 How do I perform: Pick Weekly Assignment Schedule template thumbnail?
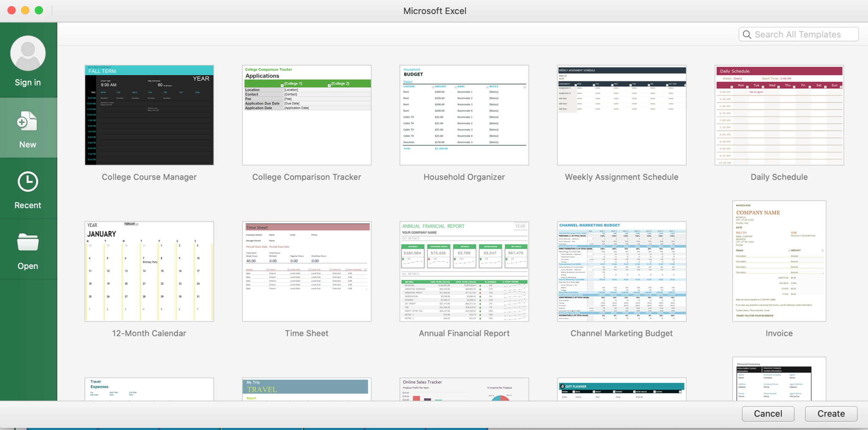[622, 115]
